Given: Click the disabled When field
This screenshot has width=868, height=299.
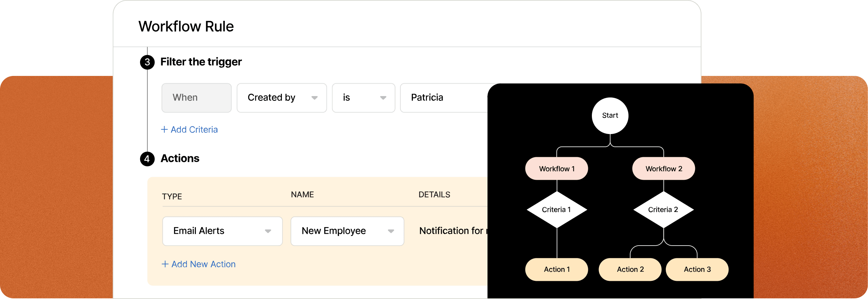Looking at the screenshot, I should (197, 98).
